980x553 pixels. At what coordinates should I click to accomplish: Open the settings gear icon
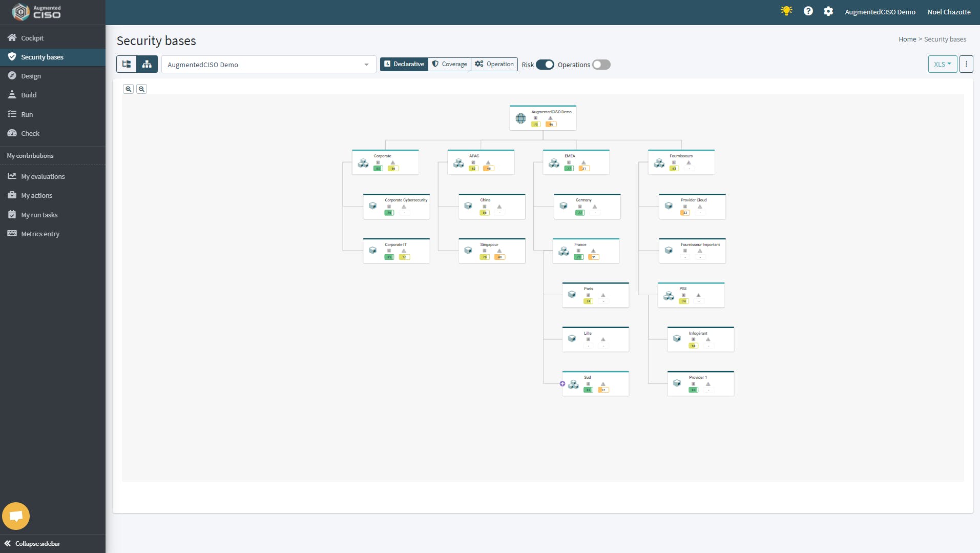pyautogui.click(x=828, y=11)
